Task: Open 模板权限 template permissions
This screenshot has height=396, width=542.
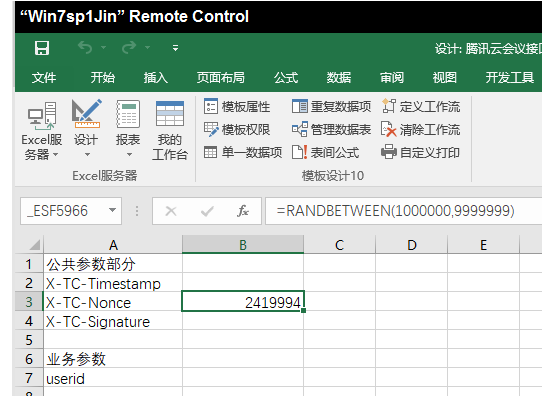Action: click(x=237, y=130)
